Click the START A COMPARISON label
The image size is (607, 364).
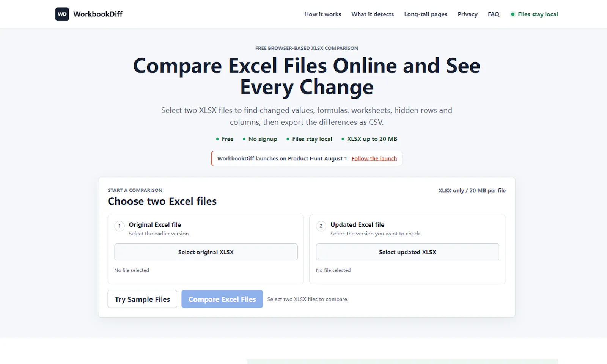pyautogui.click(x=135, y=190)
